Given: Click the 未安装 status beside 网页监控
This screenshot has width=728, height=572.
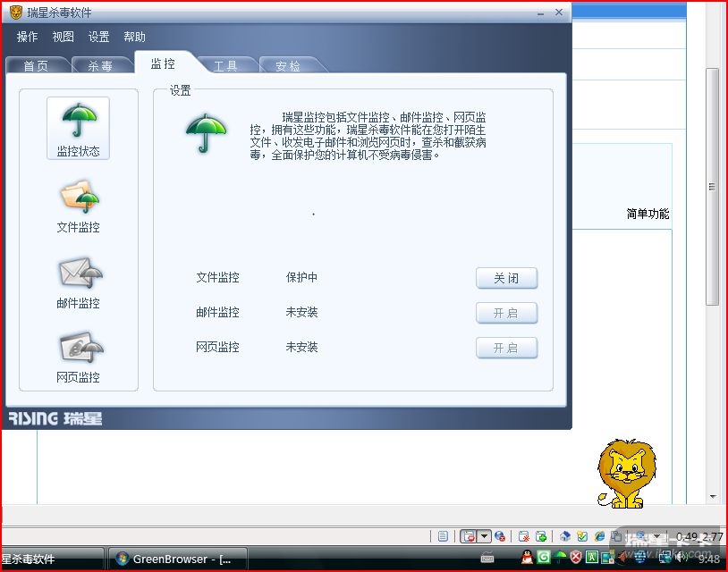Looking at the screenshot, I should tap(301, 347).
